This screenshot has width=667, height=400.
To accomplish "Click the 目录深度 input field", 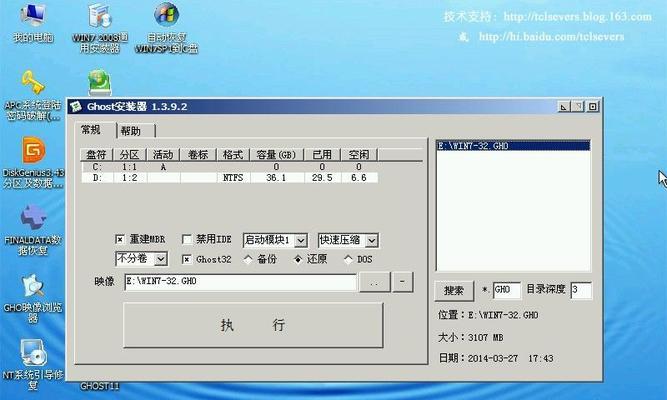I will (x=580, y=290).
